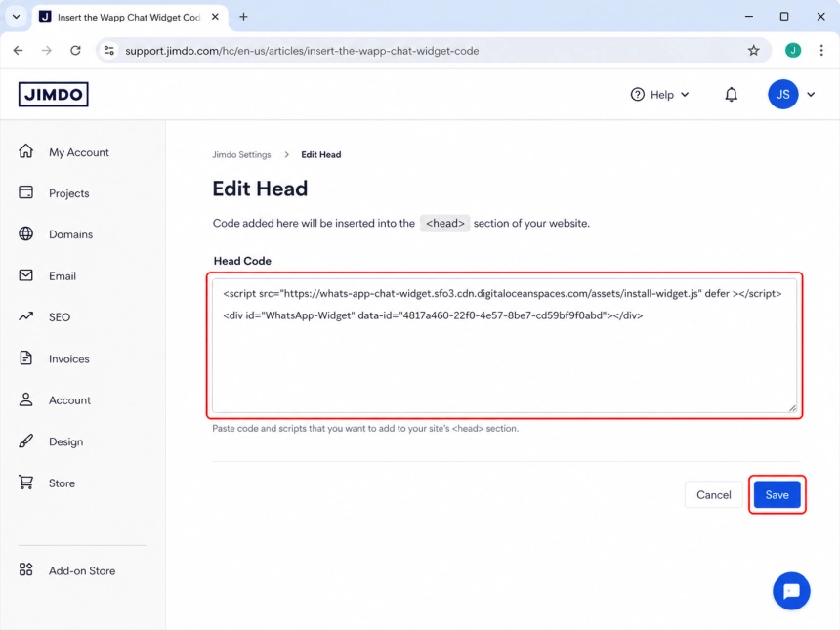The image size is (840, 630).
Task: Click the Help question mark icon
Action: click(x=637, y=95)
